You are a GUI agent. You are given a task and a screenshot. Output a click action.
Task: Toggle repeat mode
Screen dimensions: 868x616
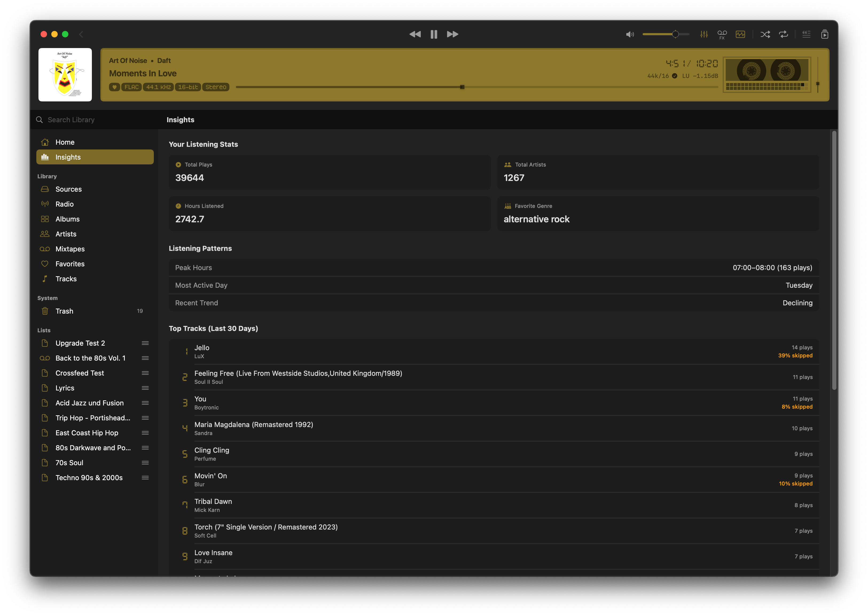tap(783, 34)
